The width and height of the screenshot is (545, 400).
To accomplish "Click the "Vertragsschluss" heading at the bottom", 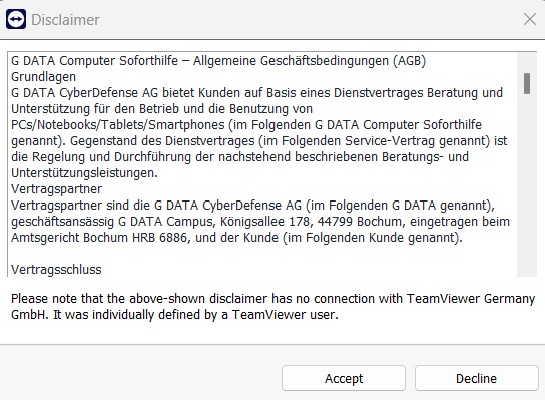I will click(56, 269).
